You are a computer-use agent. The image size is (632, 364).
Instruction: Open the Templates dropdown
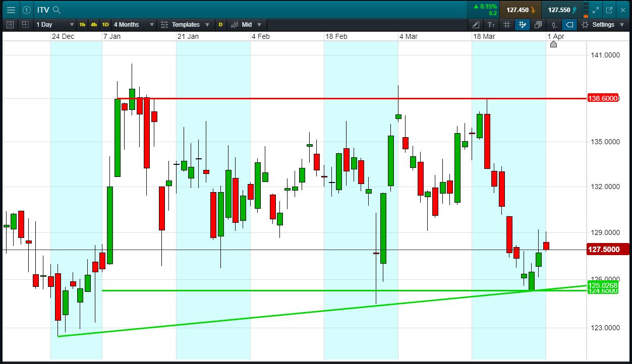(186, 24)
